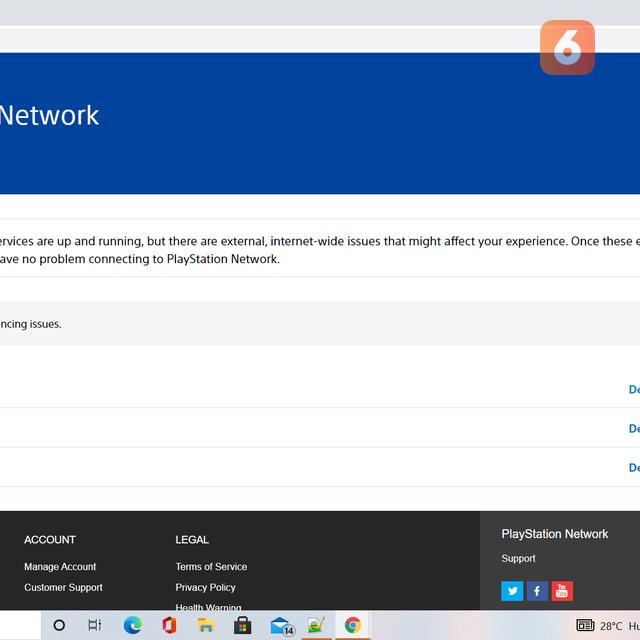
Task: Open the Privacy Policy link
Action: click(x=205, y=588)
